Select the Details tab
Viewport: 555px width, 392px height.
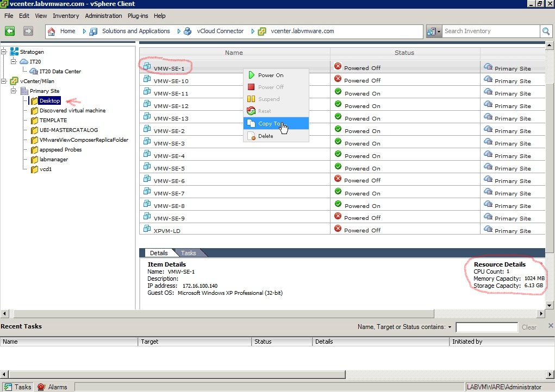pyautogui.click(x=159, y=253)
